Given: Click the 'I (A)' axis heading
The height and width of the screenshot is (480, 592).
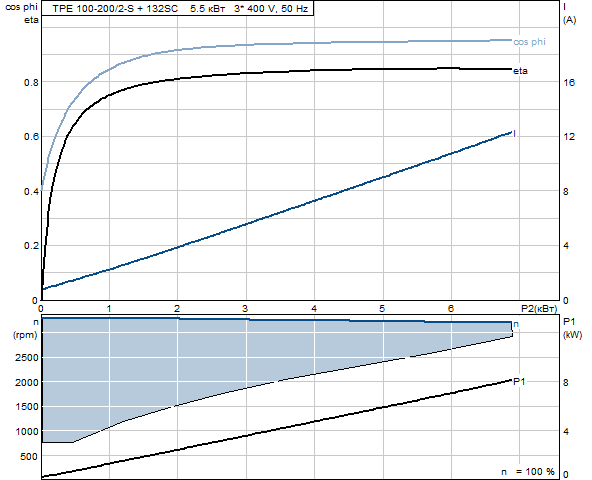Looking at the screenshot, I should 569,13.
